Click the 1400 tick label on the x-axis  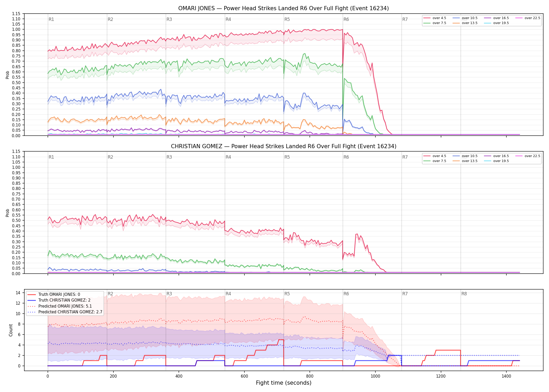pyautogui.click(x=506, y=376)
